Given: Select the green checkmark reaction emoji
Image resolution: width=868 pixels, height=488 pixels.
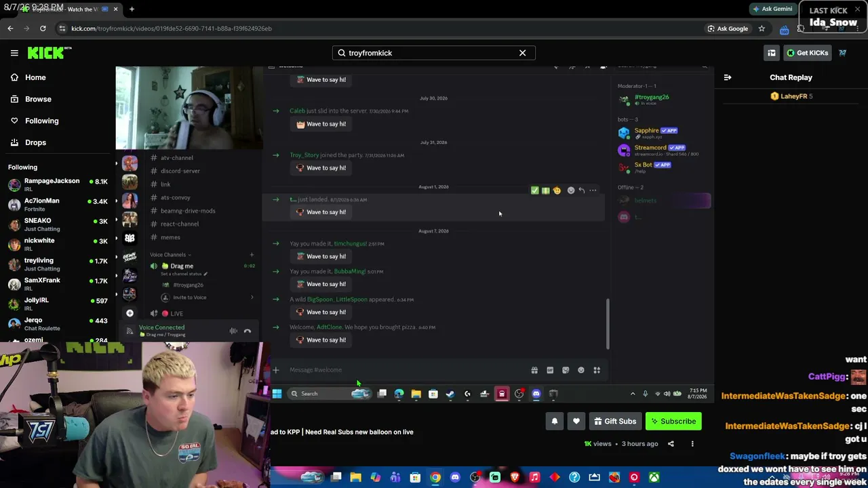Looking at the screenshot, I should tap(534, 190).
